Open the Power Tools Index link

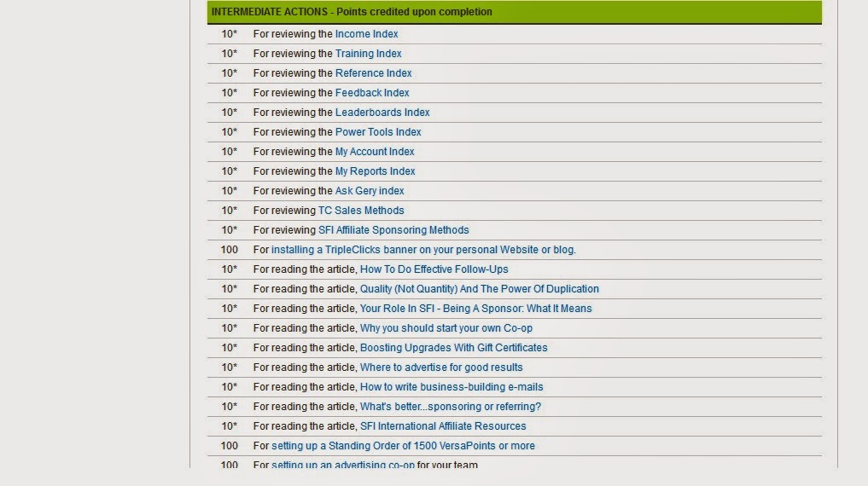point(378,132)
